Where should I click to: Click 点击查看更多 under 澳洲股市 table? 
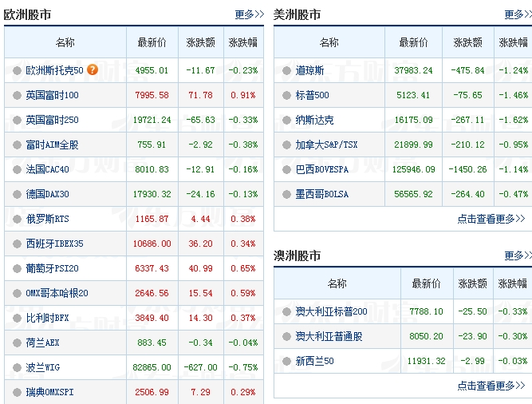[491, 386]
